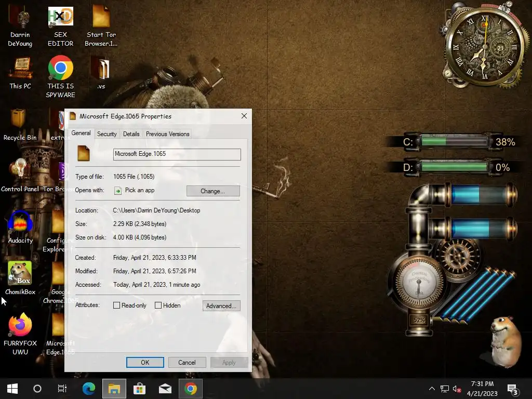Click the Change... button for opening app
The width and height of the screenshot is (532, 399).
click(x=213, y=191)
